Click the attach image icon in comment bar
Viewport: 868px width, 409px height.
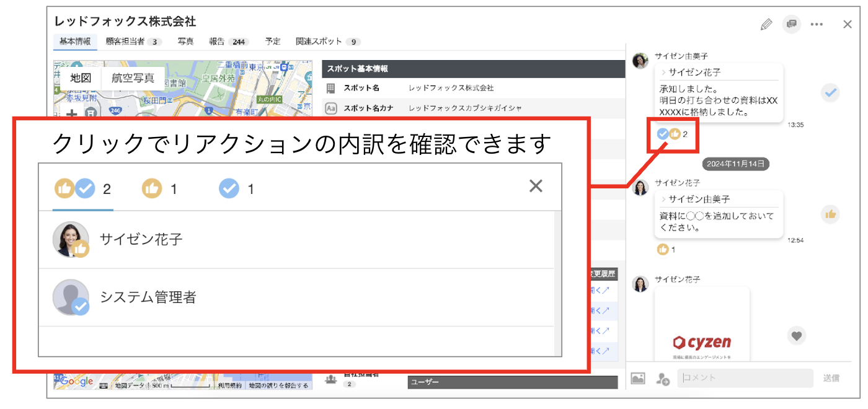click(x=638, y=378)
